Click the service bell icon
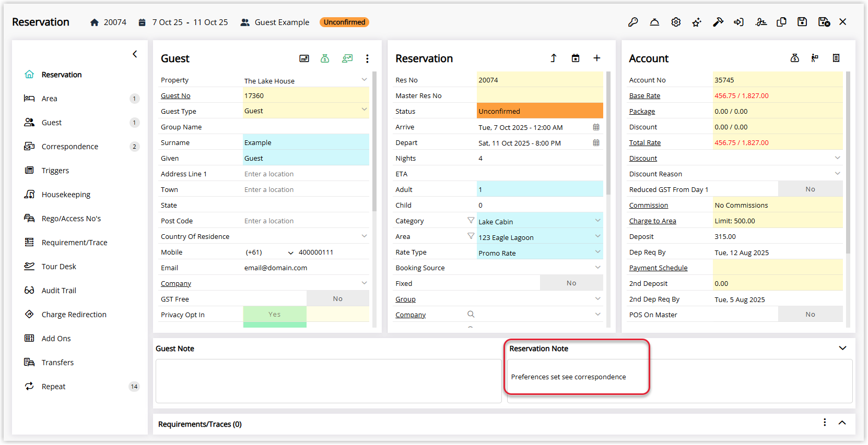 tap(654, 22)
